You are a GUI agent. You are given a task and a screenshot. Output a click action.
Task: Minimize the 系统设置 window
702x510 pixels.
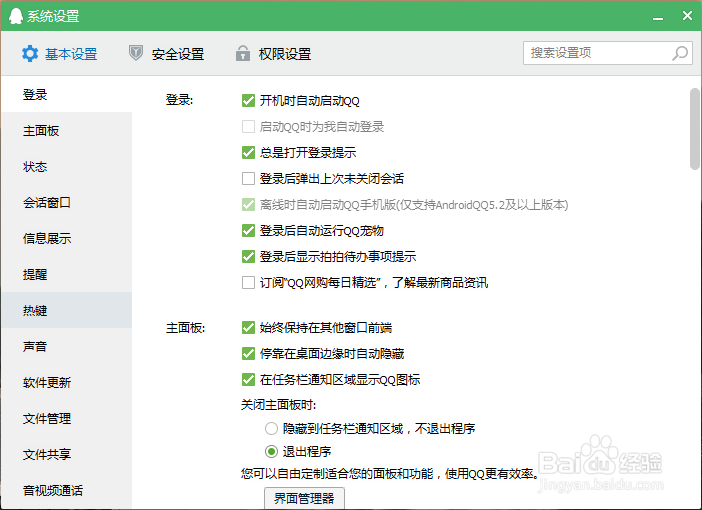tap(658, 17)
